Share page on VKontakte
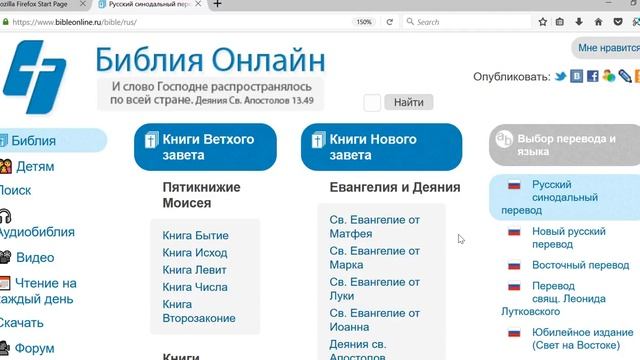Viewport: 640px width, 360px height. pyautogui.click(x=576, y=76)
